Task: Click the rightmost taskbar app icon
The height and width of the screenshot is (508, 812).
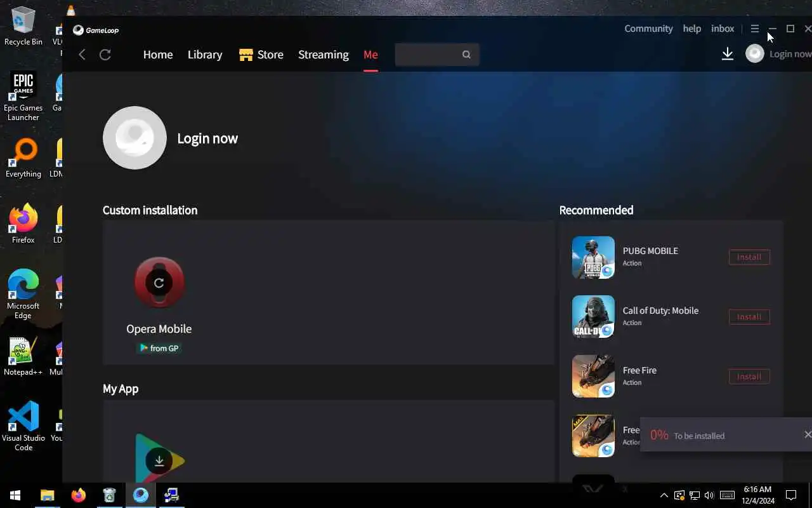Action: coord(171,495)
